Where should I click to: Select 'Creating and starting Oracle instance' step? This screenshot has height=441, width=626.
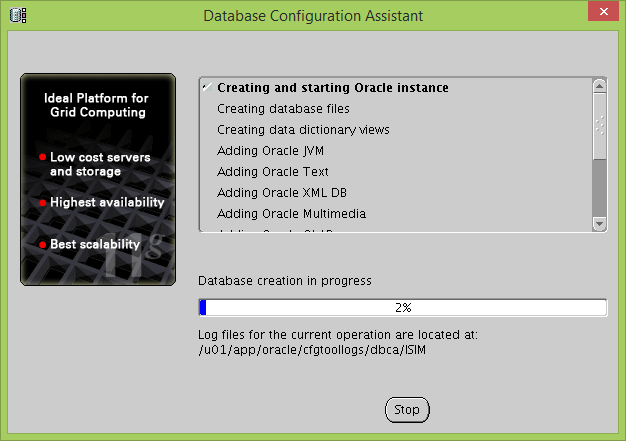pos(332,88)
